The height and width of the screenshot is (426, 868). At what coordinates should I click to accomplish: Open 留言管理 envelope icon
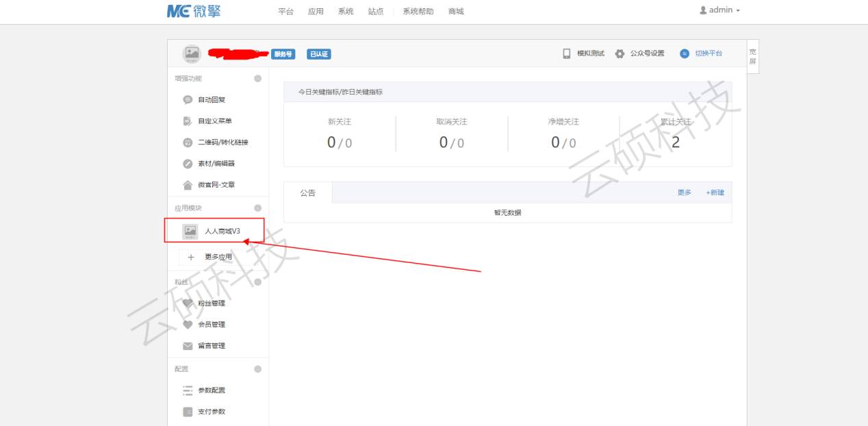(188, 346)
